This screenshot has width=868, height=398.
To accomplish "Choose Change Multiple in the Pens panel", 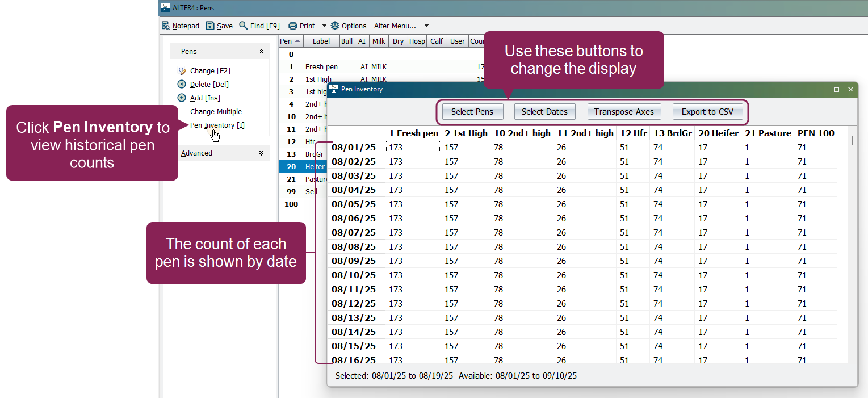I will (x=216, y=111).
